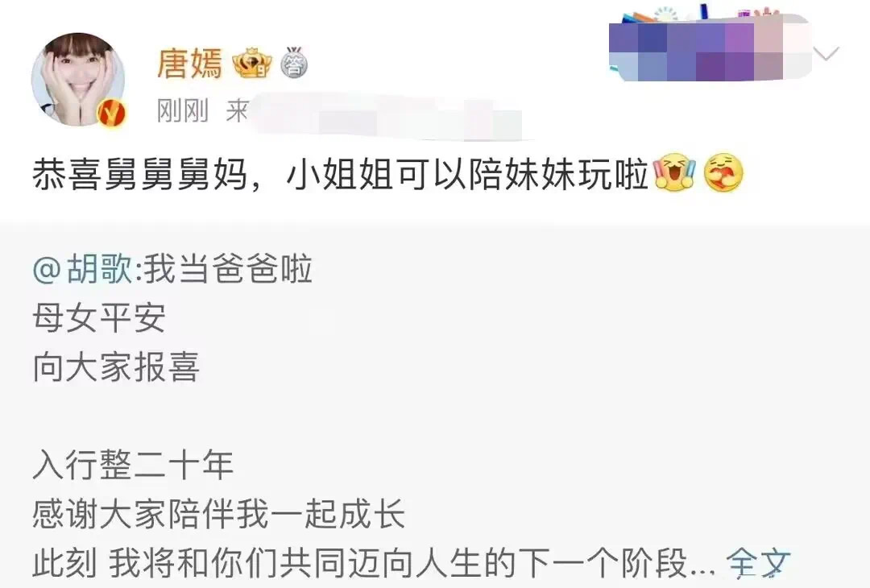Image resolution: width=870 pixels, height=588 pixels.
Task: Click the laughing tears emoji
Action: point(675,174)
